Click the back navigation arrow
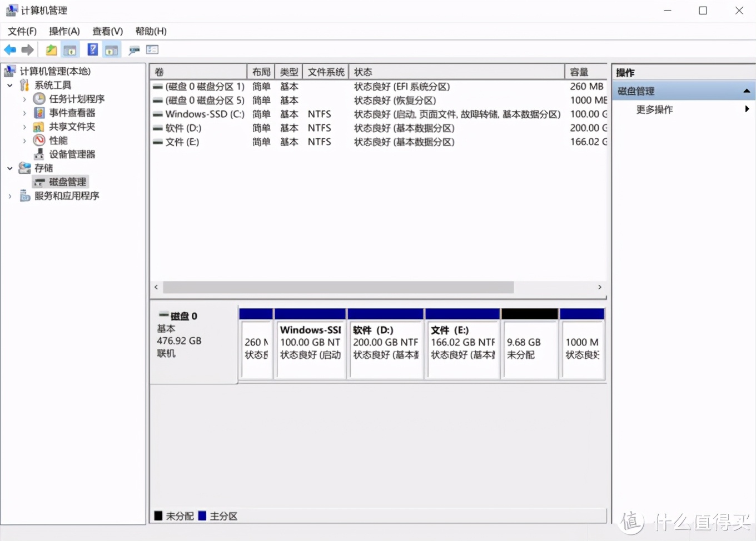The width and height of the screenshot is (756, 541). pos(10,49)
